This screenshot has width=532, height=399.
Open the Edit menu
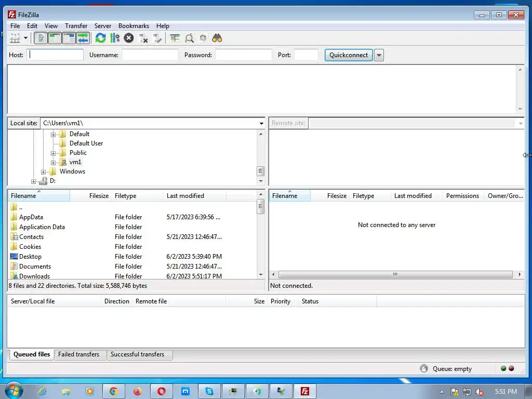click(x=32, y=26)
